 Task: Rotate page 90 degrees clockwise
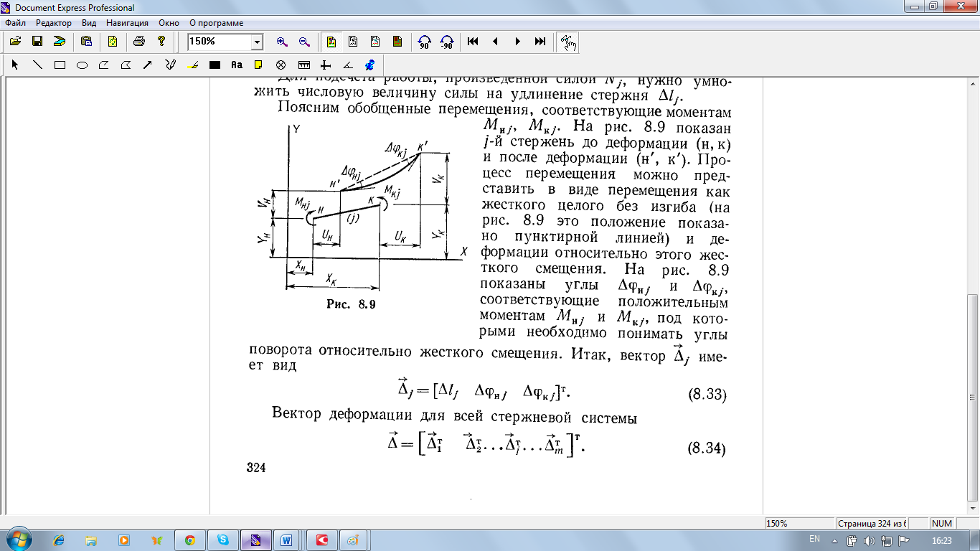coord(424,42)
